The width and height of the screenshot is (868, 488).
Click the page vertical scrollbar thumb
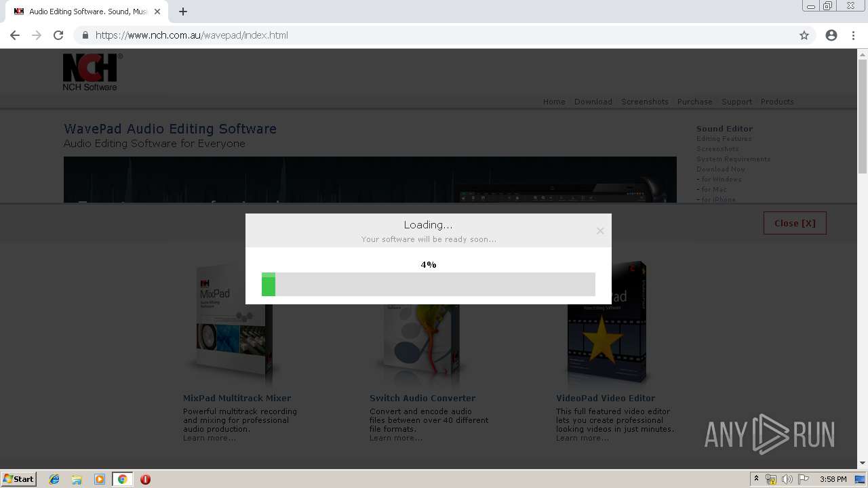click(x=863, y=115)
